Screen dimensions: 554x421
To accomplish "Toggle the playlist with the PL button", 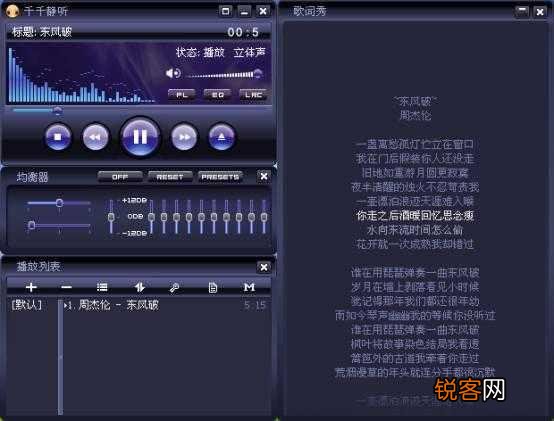I will click(x=182, y=95).
